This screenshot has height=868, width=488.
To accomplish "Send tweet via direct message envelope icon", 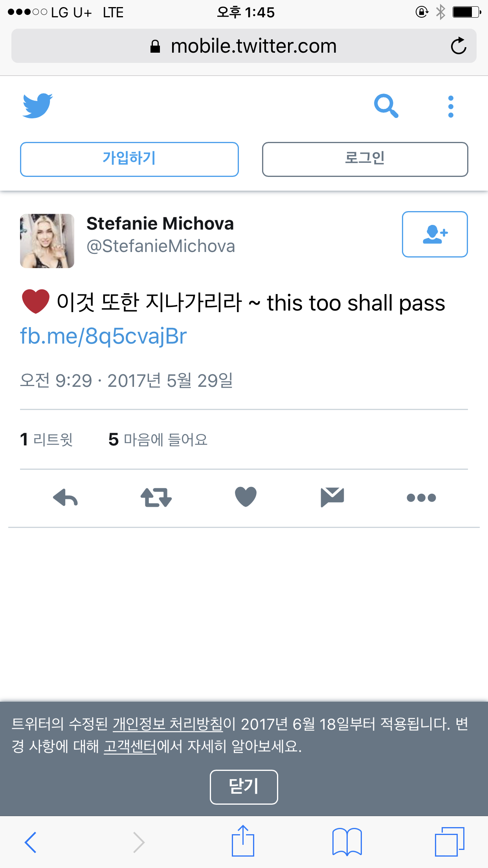I will [x=332, y=497].
